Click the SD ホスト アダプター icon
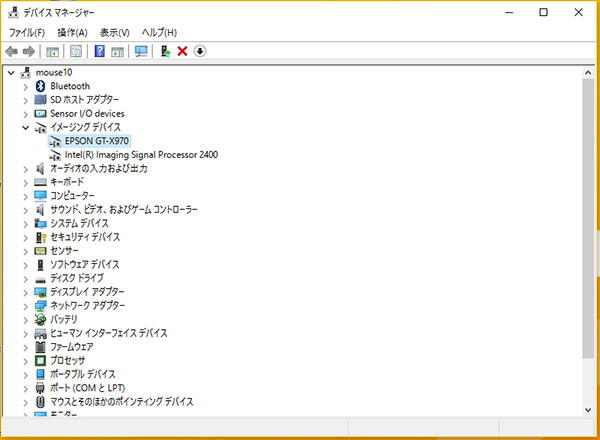Image resolution: width=600 pixels, height=440 pixels. [40, 100]
